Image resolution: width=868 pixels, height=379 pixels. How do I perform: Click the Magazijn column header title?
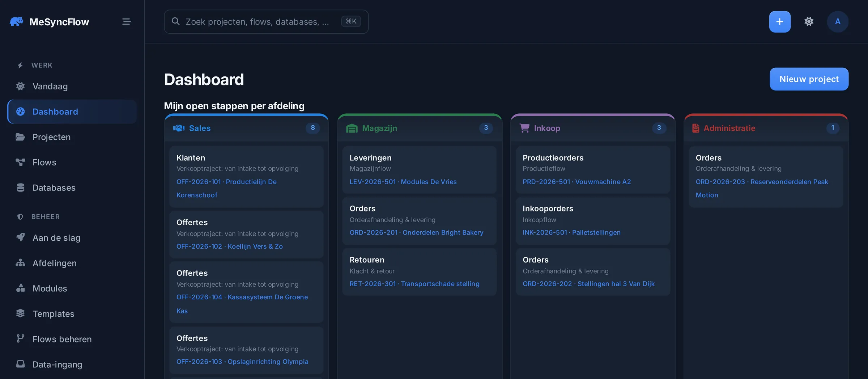click(x=379, y=128)
